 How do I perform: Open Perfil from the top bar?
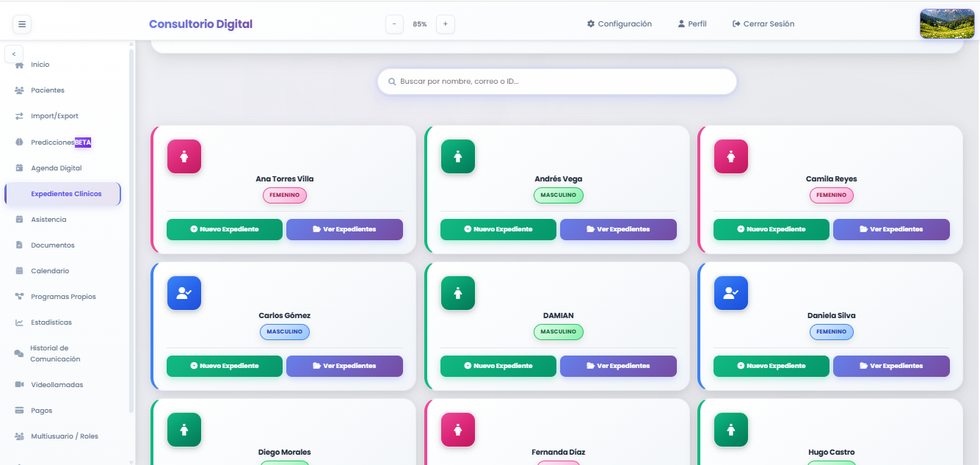[x=692, y=24]
